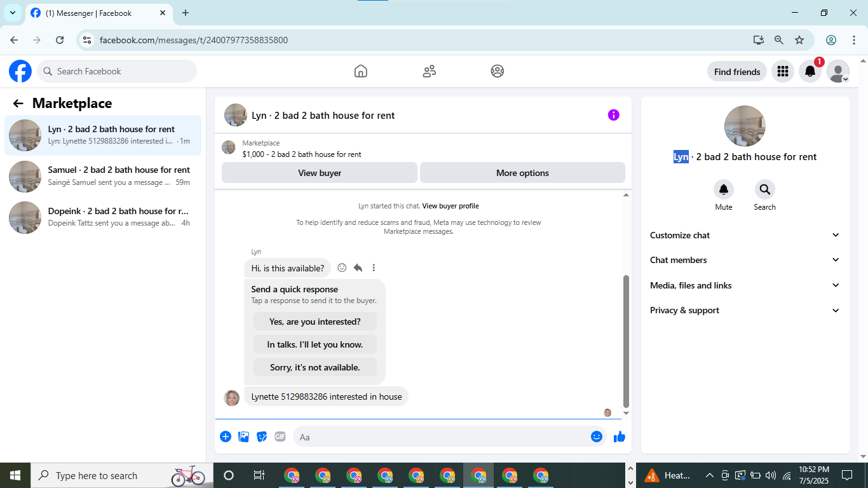Expand Chat members section
868x488 pixels.
coord(745,260)
